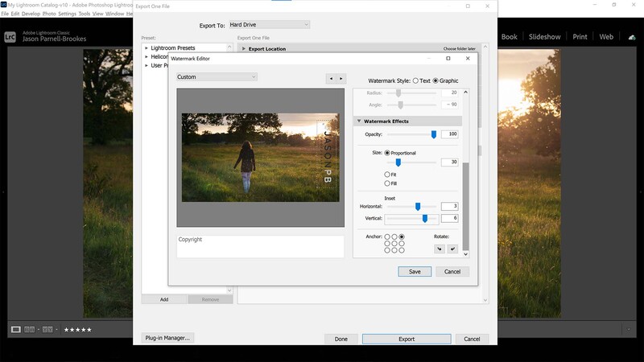The height and width of the screenshot is (362, 644).
Task: Click the Vertical inset value field
Action: (450, 218)
